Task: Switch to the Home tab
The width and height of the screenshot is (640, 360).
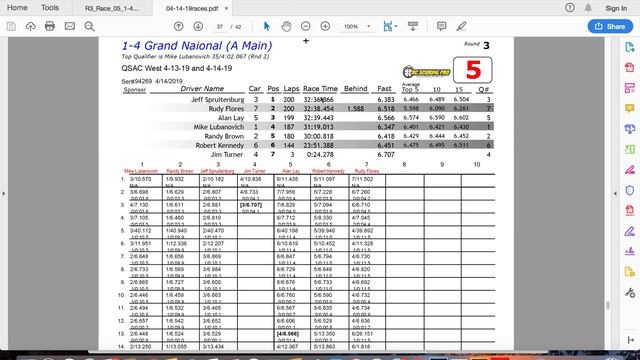Action: pyautogui.click(x=17, y=8)
